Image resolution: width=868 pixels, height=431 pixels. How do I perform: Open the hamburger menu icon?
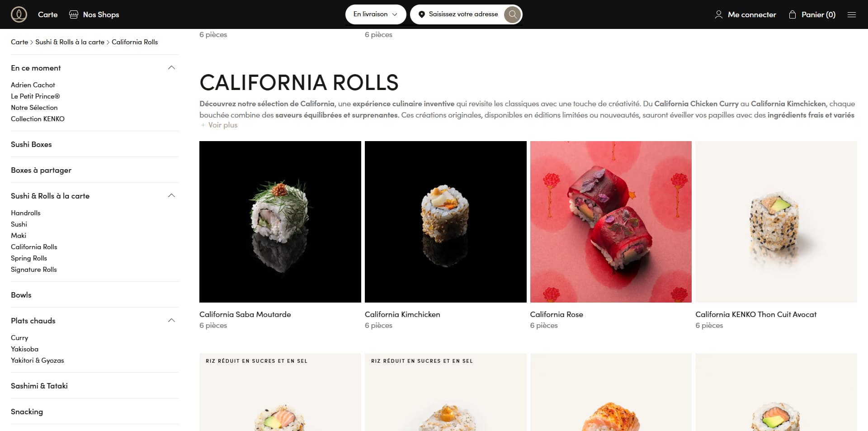[852, 14]
